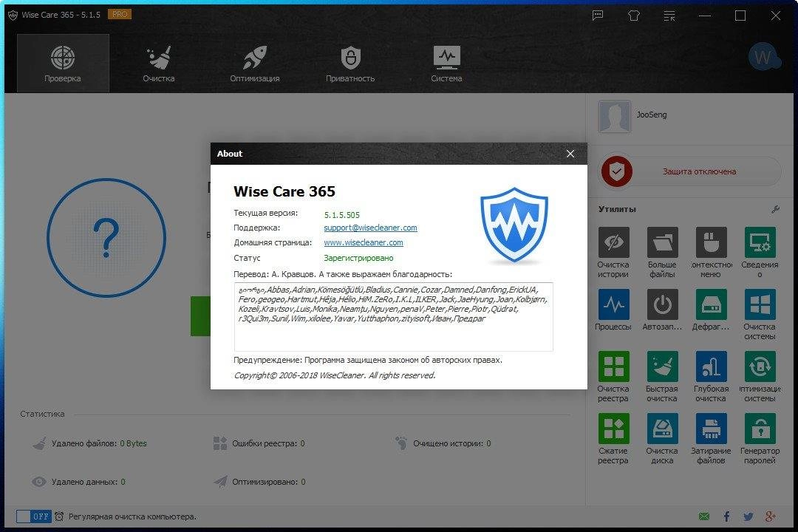Click the translators credits text box
The width and height of the screenshot is (798, 532).
click(393, 317)
